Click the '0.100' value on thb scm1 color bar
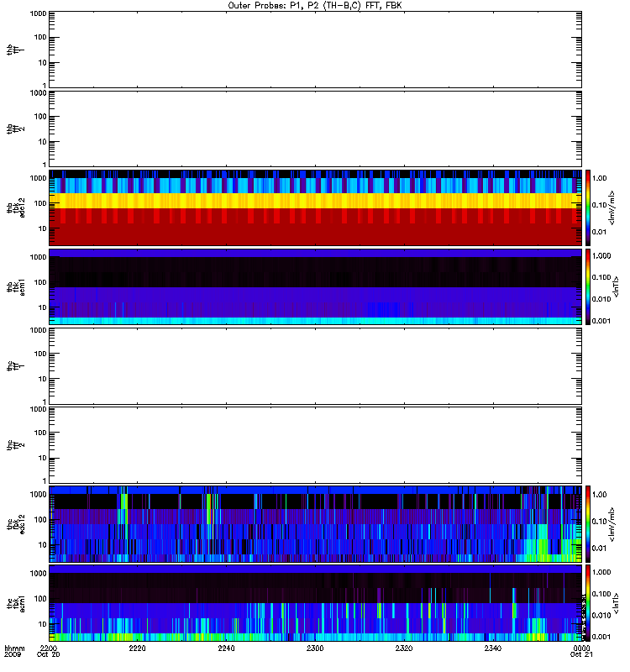The image size is (630, 672). coord(601,277)
